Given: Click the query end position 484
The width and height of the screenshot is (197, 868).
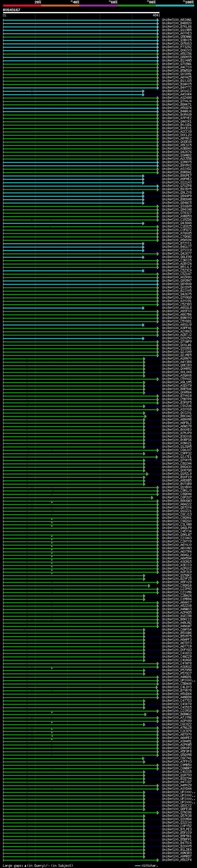Looking at the screenshot, I should coord(155,15).
